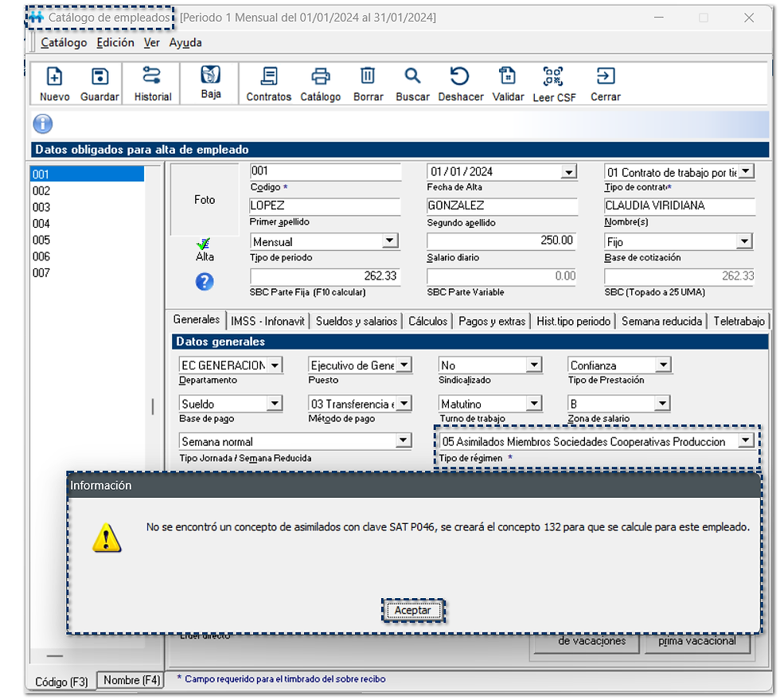Viewport: 780px width, 700px height.
Task: Click the Validar toolbar icon
Action: 508,77
